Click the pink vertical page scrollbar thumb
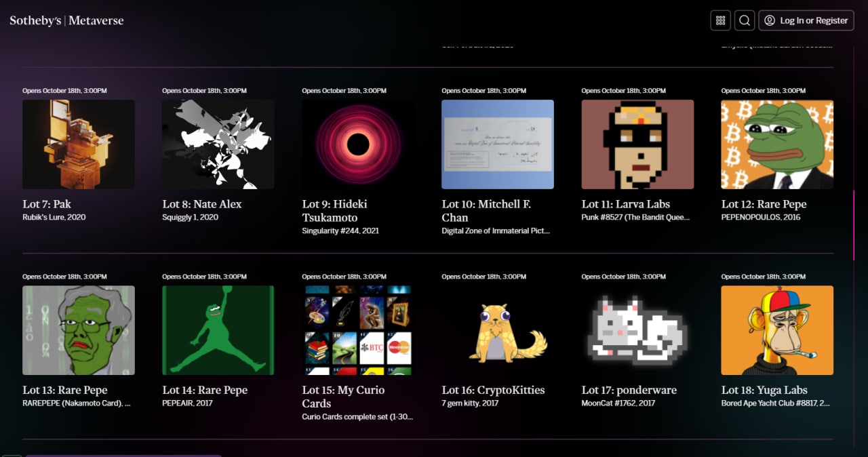This screenshot has height=457, width=868. [x=854, y=224]
